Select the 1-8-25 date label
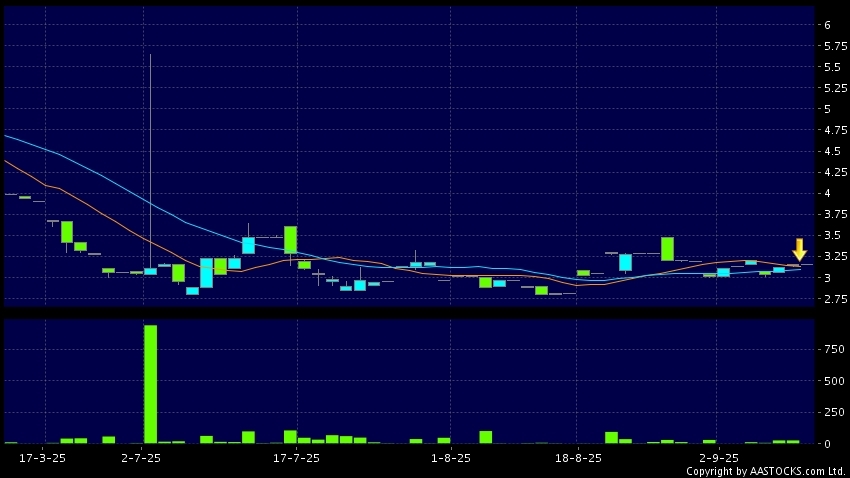 click(x=451, y=458)
